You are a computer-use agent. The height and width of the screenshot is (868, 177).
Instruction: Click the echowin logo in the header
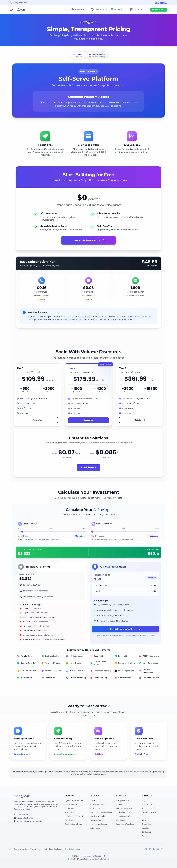pos(18,10)
